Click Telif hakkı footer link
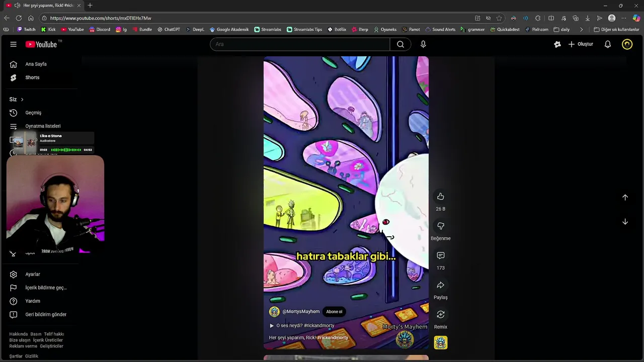Screen dimensions: 644x362 click(x=54, y=334)
